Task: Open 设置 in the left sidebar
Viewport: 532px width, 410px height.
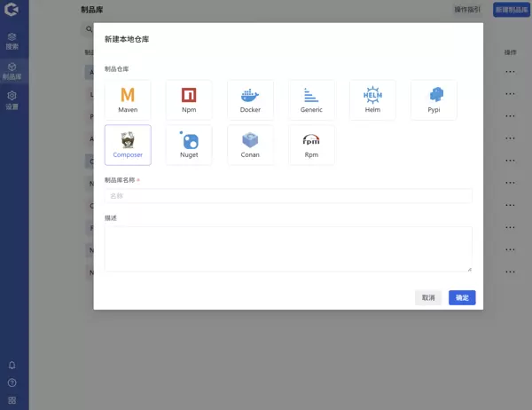Action: (12, 100)
